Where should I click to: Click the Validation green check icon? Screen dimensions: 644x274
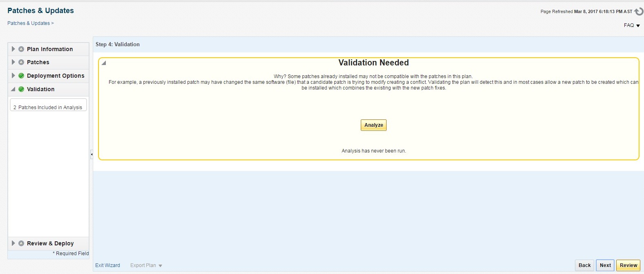coord(21,89)
